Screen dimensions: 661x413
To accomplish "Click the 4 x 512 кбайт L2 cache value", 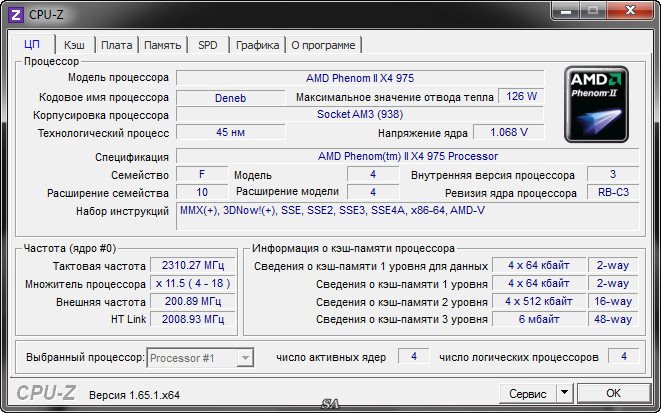I will tap(539, 301).
